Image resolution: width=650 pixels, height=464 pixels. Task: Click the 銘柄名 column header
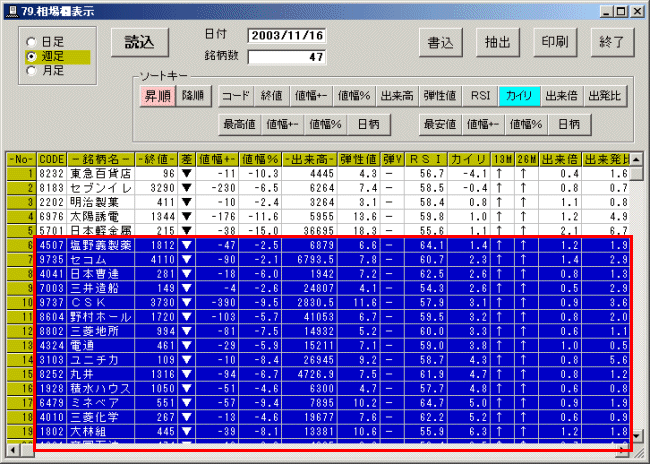point(101,159)
